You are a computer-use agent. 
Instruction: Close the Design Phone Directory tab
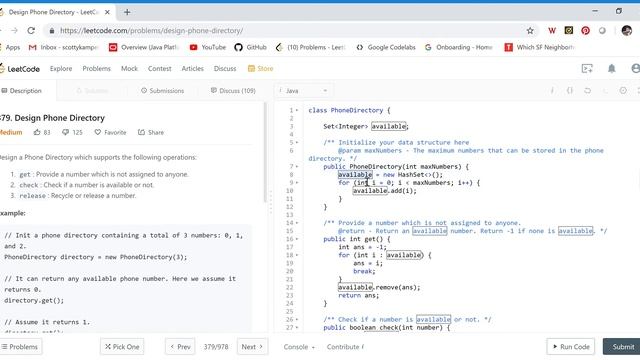pyautogui.click(x=107, y=12)
